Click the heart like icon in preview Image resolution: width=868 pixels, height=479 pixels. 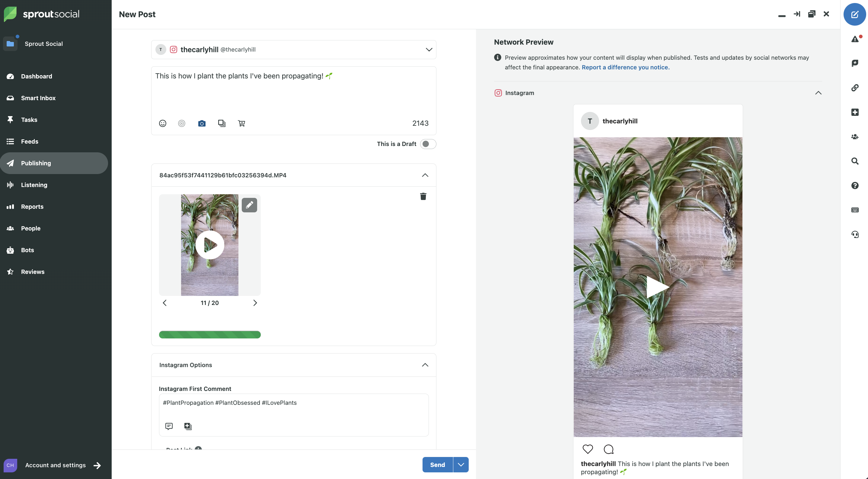pyautogui.click(x=588, y=449)
